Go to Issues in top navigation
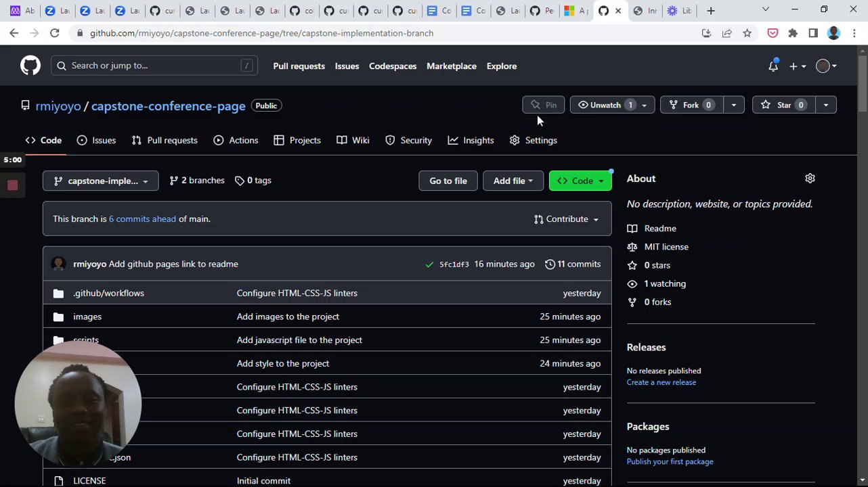The image size is (868, 487). pos(347,66)
